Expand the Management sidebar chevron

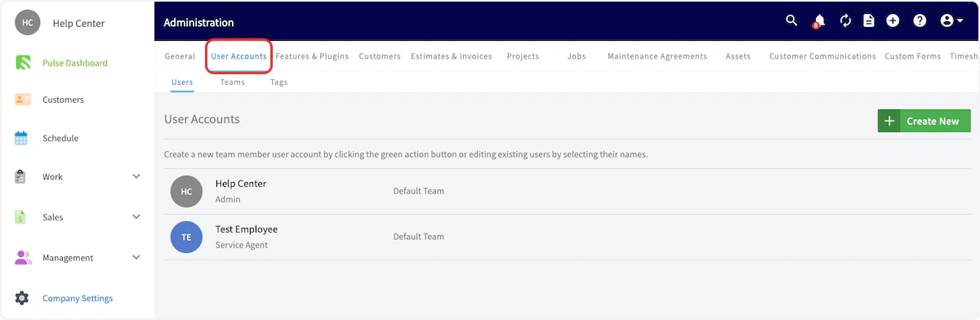[136, 257]
